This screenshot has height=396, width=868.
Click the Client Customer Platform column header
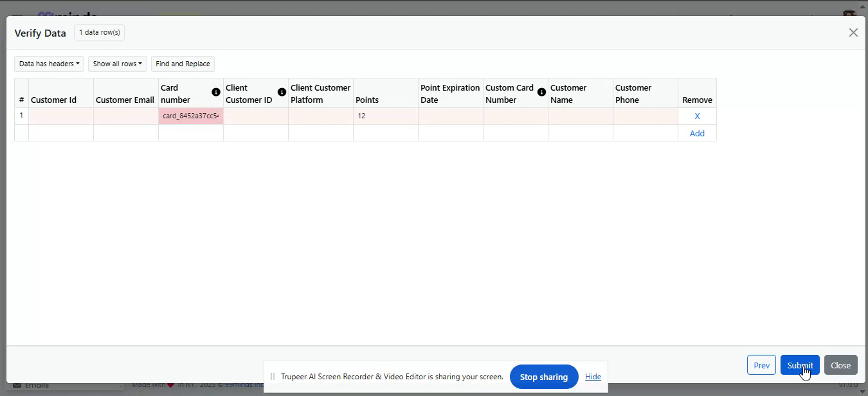click(321, 93)
